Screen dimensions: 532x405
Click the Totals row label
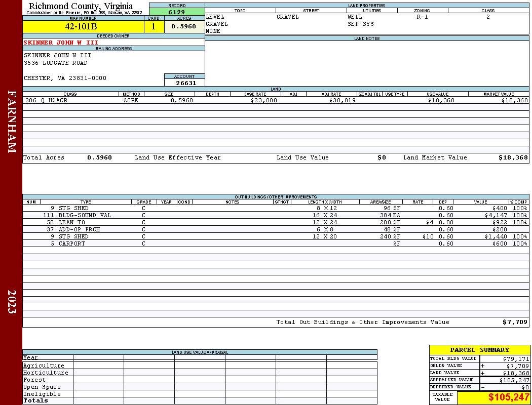click(x=35, y=400)
